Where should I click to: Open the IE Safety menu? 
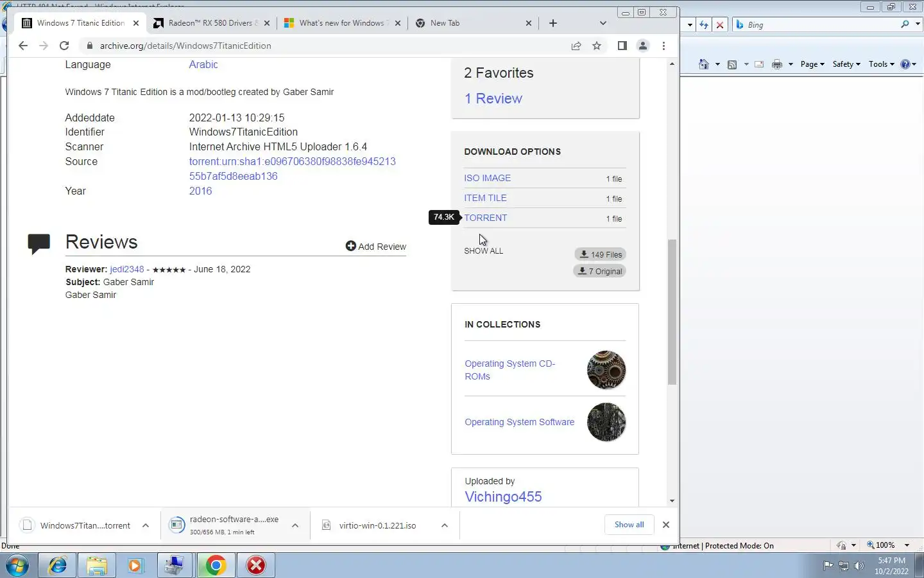[x=846, y=64]
